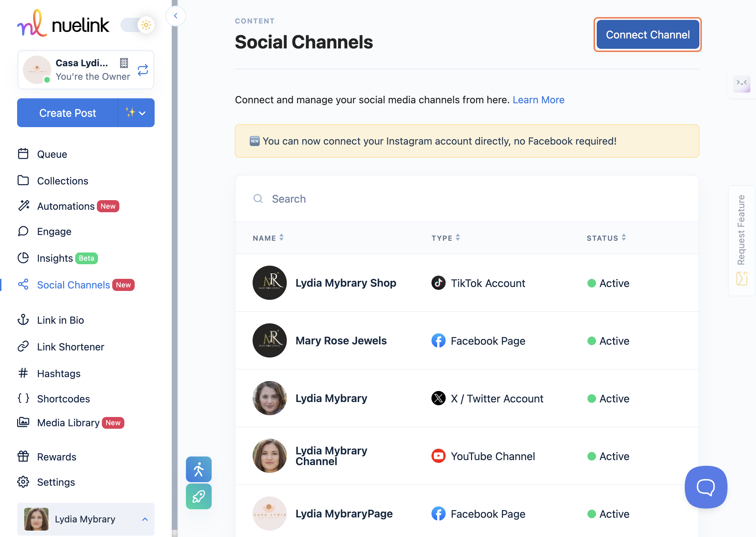Screen dimensions: 756x537
Task: Click the collapse panel icon at right edge
Action: [742, 83]
